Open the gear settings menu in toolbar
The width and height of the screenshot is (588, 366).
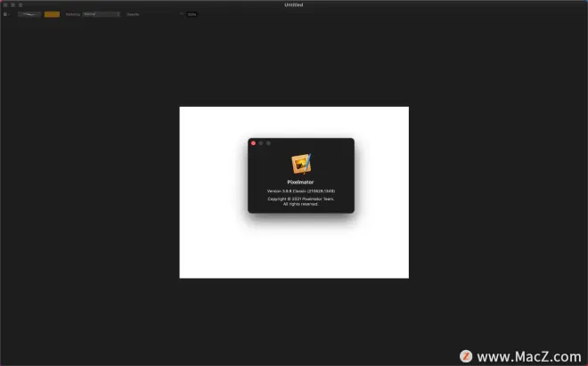click(6, 14)
